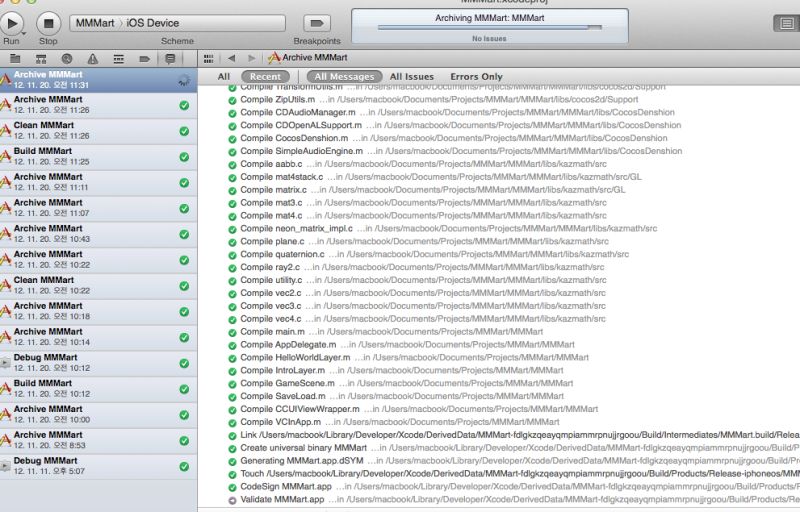Click Compile HelloWorldLayer.m message
Image resolution: width=800 pixels, height=512 pixels.
click(x=409, y=357)
